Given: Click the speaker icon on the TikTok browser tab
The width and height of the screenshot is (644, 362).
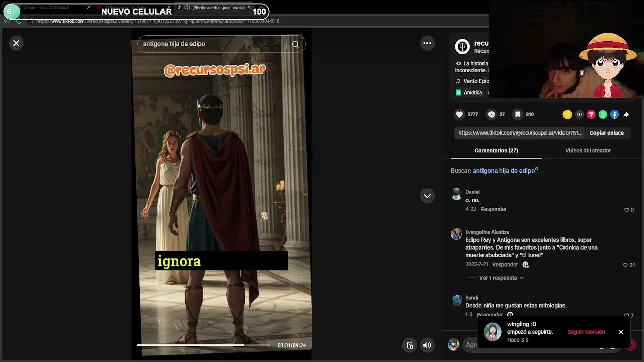Looking at the screenshot, I should click(x=187, y=8).
